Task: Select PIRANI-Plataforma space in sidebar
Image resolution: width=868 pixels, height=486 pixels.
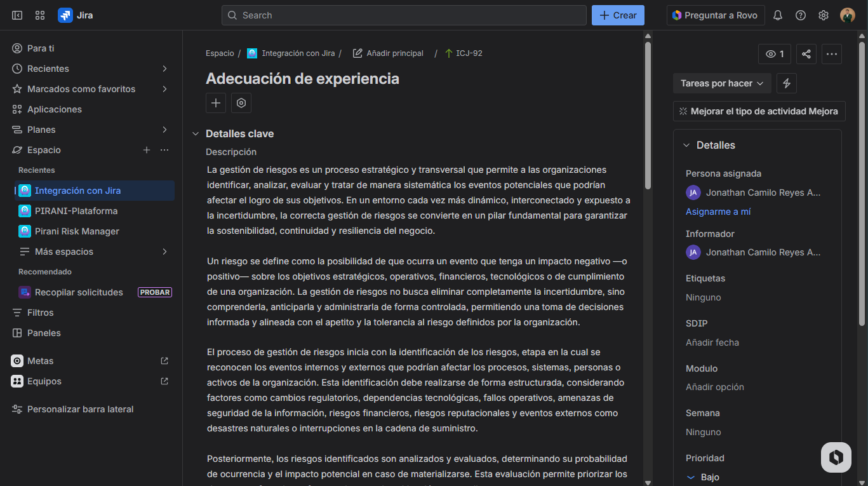Action: pos(76,211)
